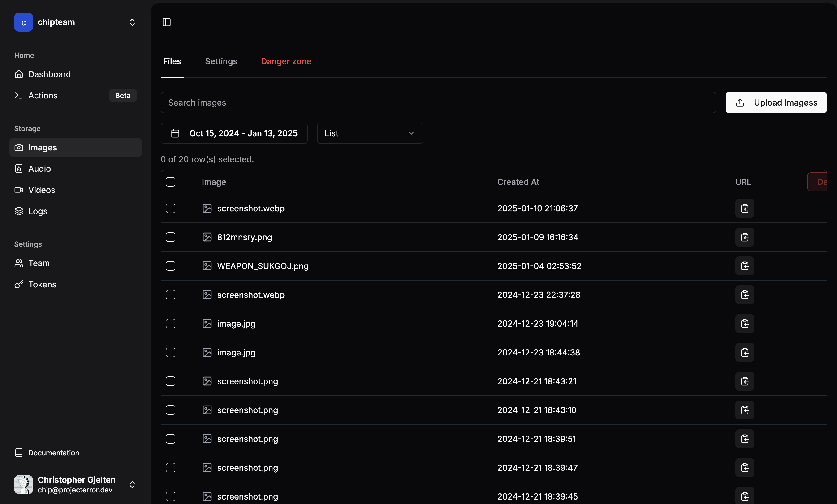
Task: Expand Christopher Gjelten account menu
Action: (132, 484)
